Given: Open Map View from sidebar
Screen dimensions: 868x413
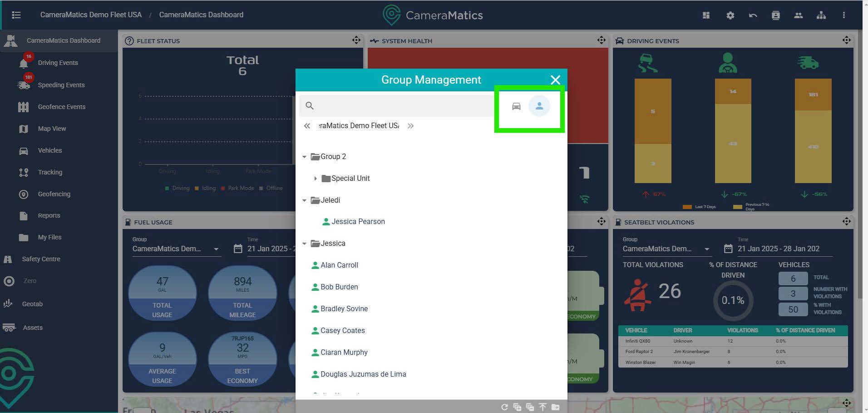Looking at the screenshot, I should point(52,129).
